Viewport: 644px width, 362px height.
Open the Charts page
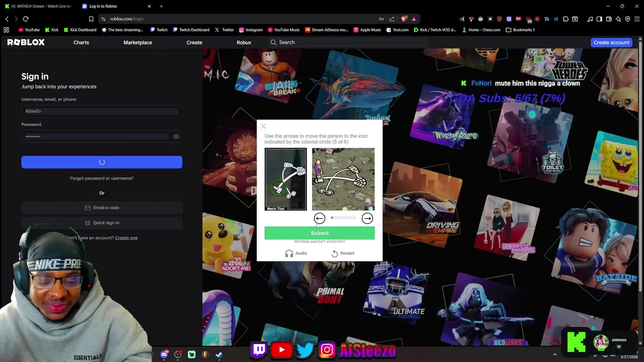[81, 42]
